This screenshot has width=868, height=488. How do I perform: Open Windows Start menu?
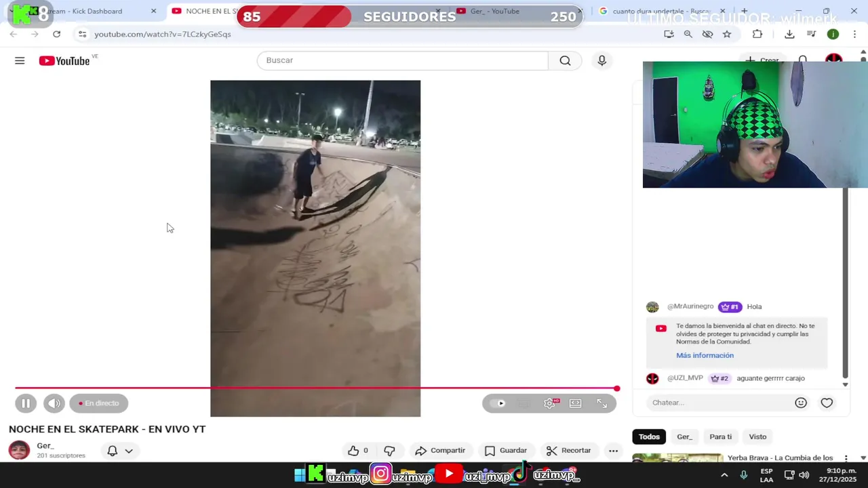click(299, 475)
